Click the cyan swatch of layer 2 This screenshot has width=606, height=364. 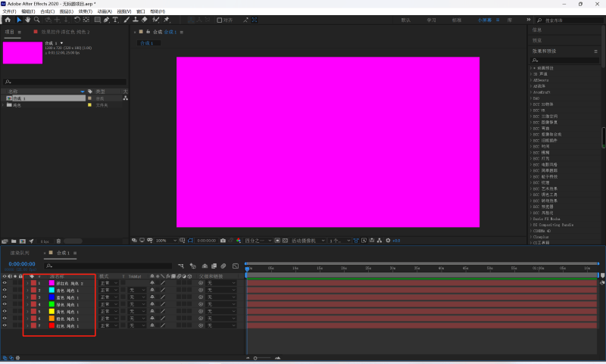(52, 291)
